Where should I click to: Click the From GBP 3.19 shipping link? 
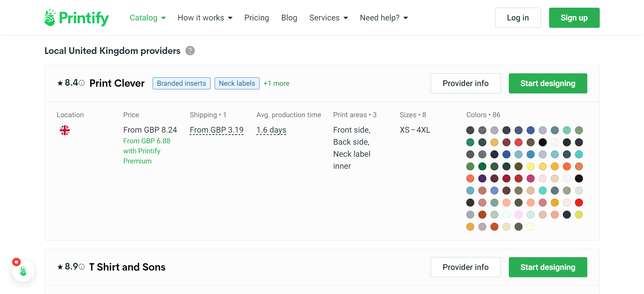216,130
